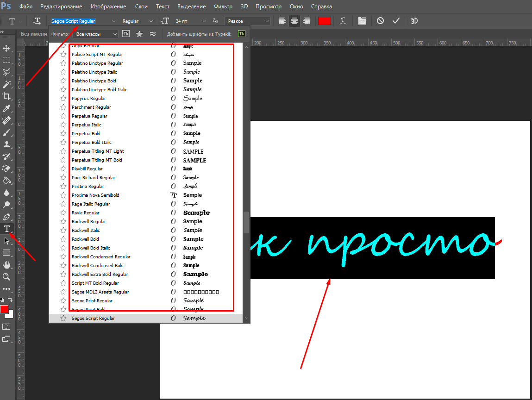This screenshot has width=532, height=400.
Task: Align text left
Action: tap(282, 21)
